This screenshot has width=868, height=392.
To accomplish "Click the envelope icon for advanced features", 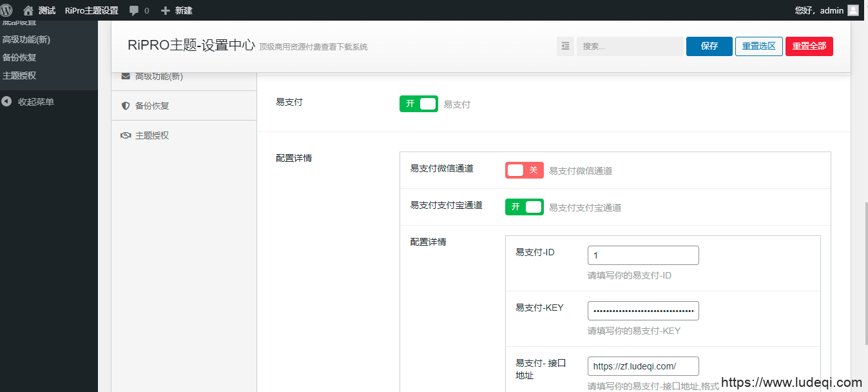I will 126,76.
